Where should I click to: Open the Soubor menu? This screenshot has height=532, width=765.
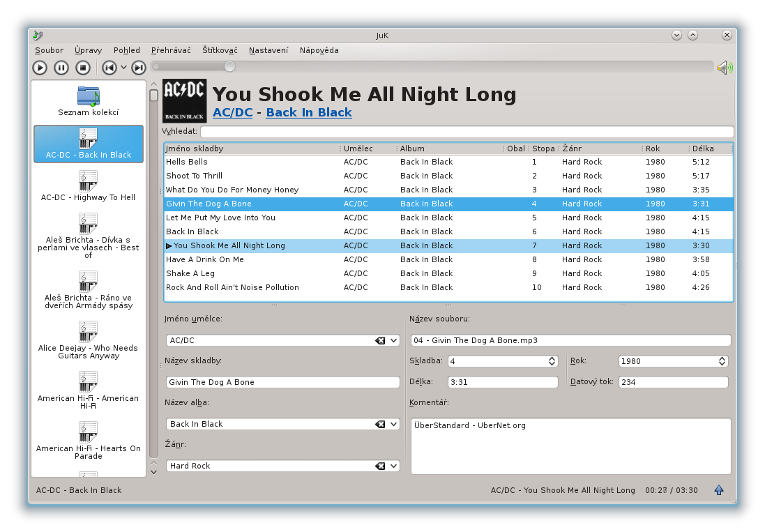[50, 50]
